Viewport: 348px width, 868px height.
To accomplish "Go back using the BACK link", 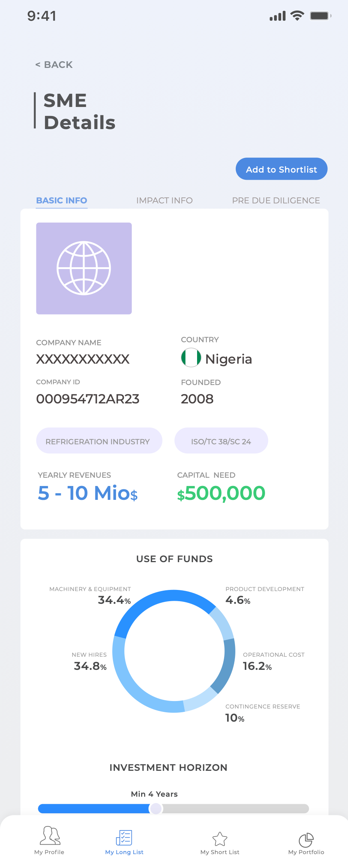I will point(54,65).
